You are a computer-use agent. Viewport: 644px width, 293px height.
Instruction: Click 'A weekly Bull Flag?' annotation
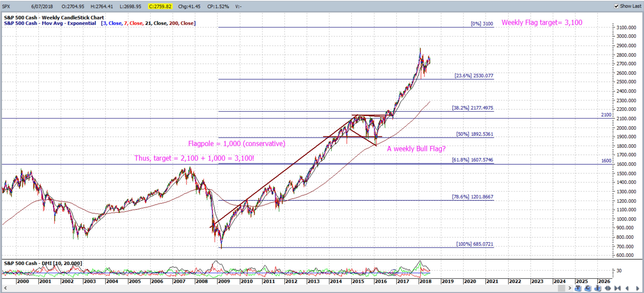(416, 149)
